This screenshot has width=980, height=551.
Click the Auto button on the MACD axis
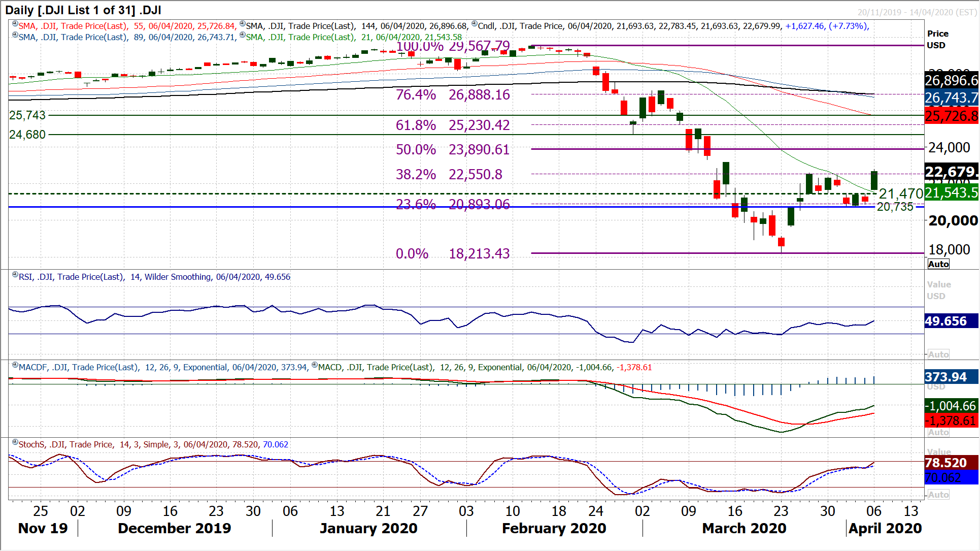click(938, 432)
